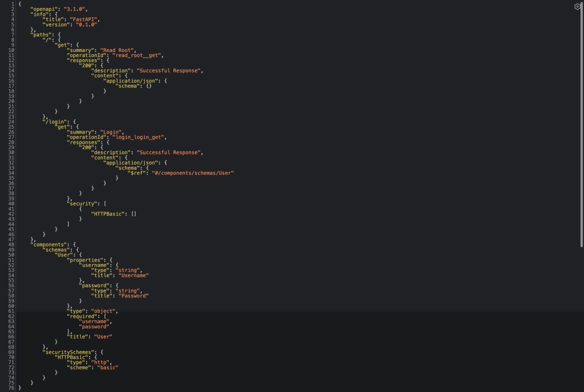Click line number 69 in the gutter
The image size is (584, 392).
coord(11,352)
